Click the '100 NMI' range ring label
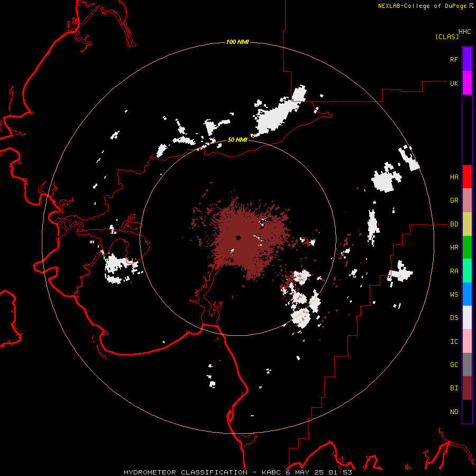Screen dimensions: 476x476 (237, 42)
